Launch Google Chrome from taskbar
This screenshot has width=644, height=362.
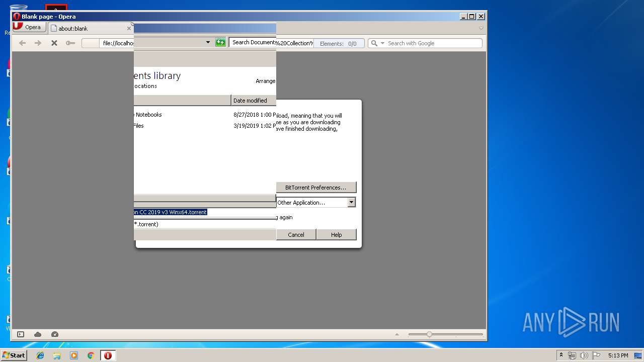click(91, 355)
